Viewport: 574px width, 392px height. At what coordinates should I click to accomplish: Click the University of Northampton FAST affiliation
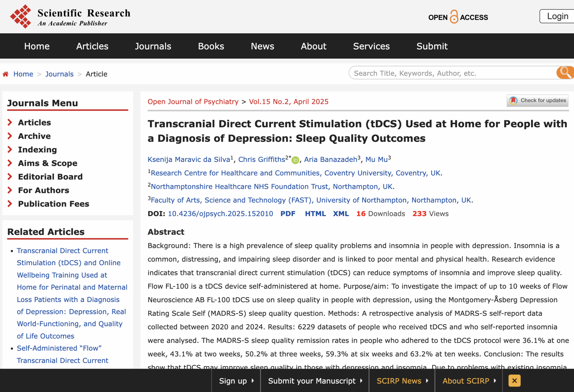(x=311, y=200)
